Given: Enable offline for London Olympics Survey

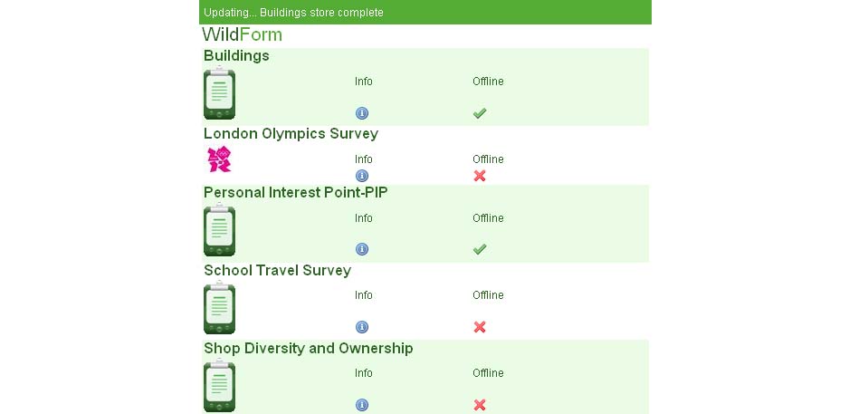Looking at the screenshot, I should point(480,176).
